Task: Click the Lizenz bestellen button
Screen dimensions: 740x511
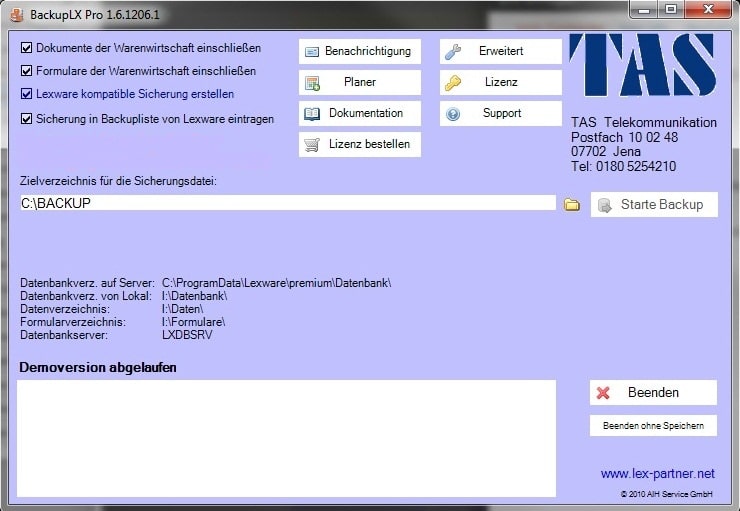Action: (x=360, y=144)
